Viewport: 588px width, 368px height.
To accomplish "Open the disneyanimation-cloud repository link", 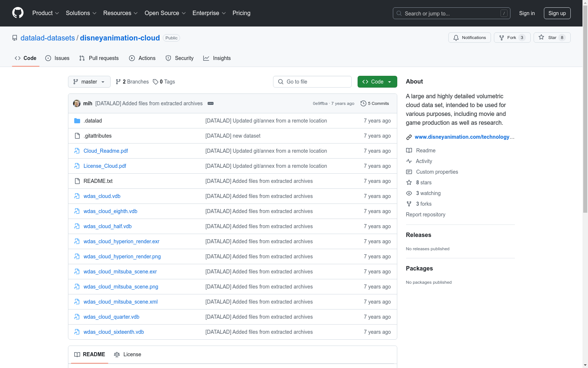I will (120, 38).
